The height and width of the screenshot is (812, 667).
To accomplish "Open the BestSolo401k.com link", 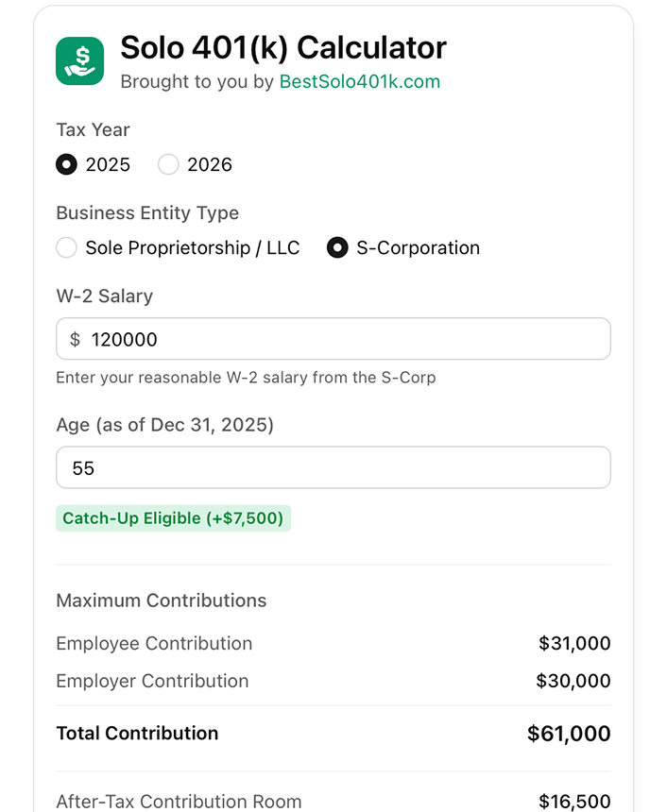I will (359, 82).
